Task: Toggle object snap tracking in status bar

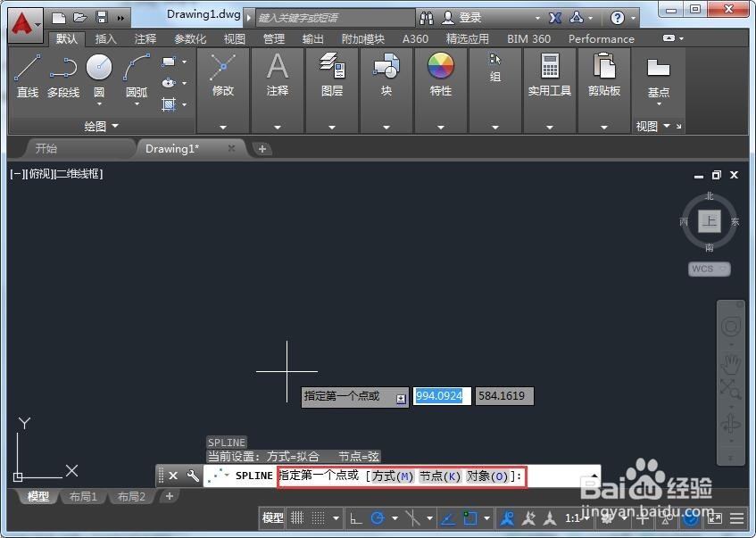Action: 448,518
